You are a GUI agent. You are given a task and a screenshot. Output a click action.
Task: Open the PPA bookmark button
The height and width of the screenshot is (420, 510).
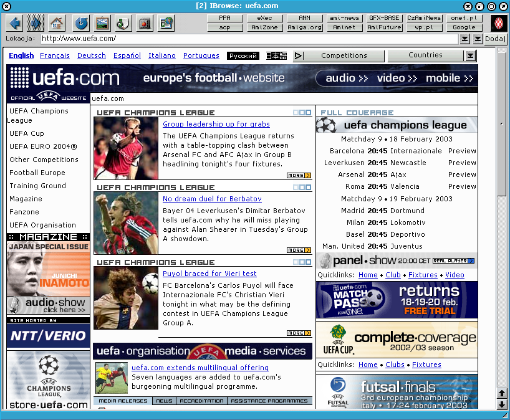pos(224,18)
